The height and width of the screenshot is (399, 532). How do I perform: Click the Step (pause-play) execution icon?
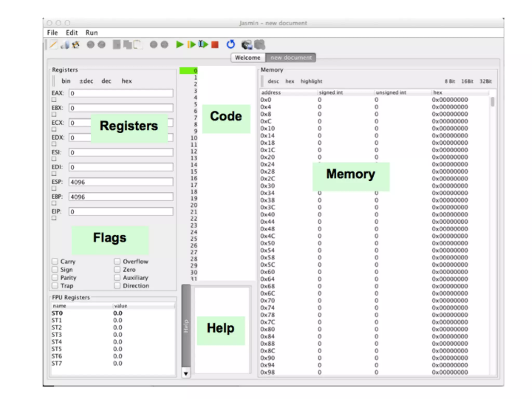point(191,45)
